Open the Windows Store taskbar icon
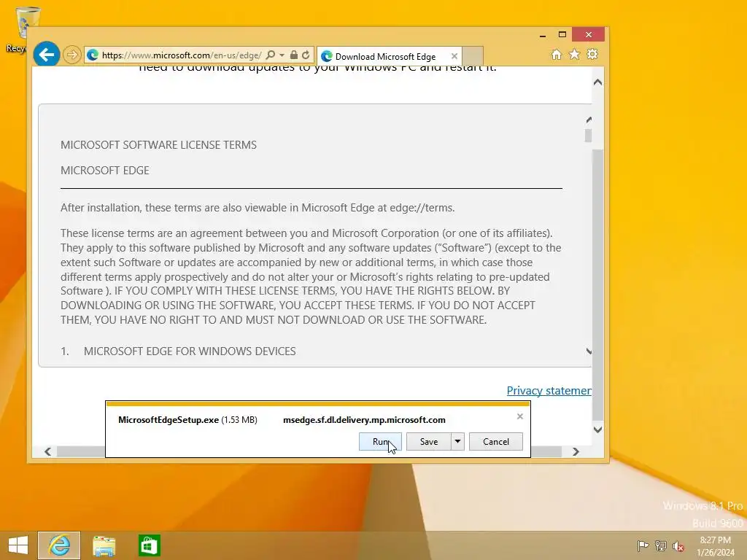Image resolution: width=747 pixels, height=560 pixels. click(149, 545)
